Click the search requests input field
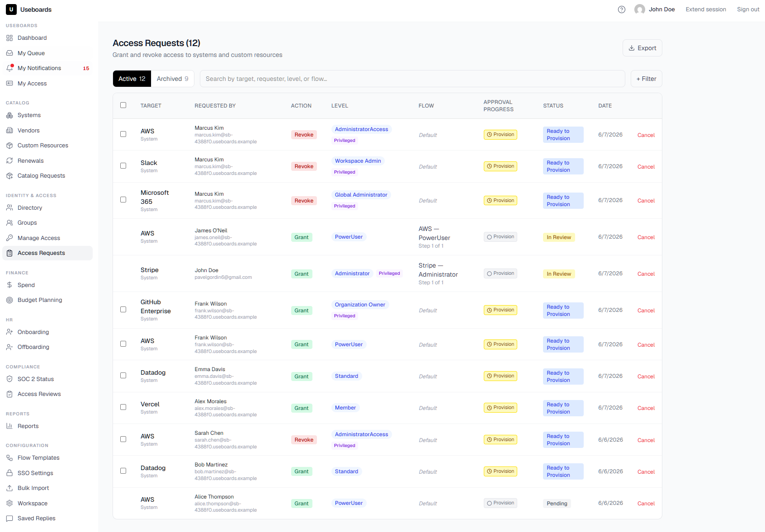765x532 pixels. [x=412, y=79]
